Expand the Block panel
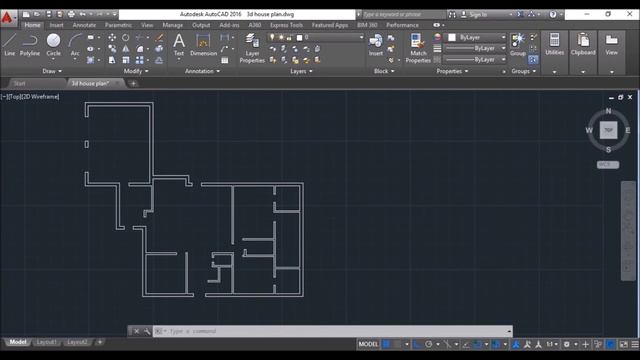640x360 pixels. pos(384,71)
